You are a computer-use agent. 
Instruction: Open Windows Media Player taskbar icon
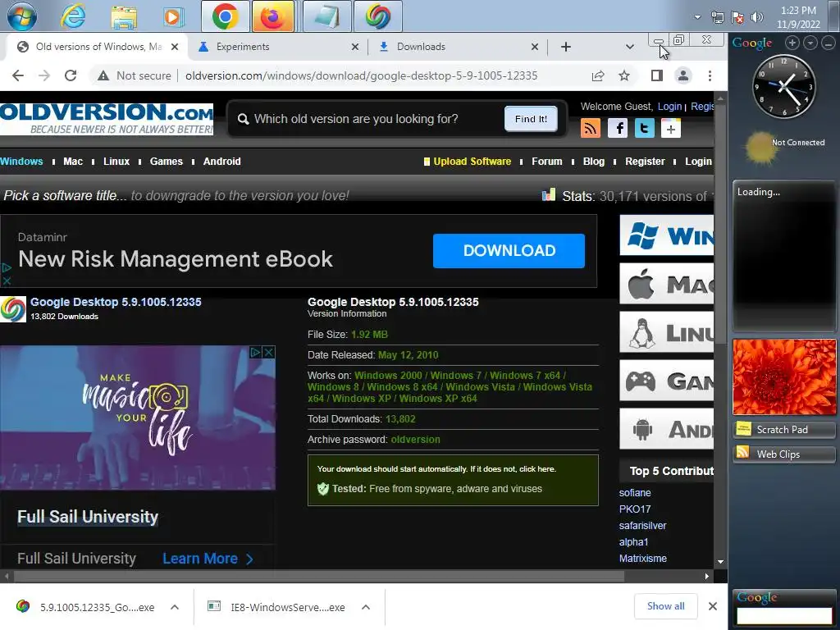tap(172, 16)
